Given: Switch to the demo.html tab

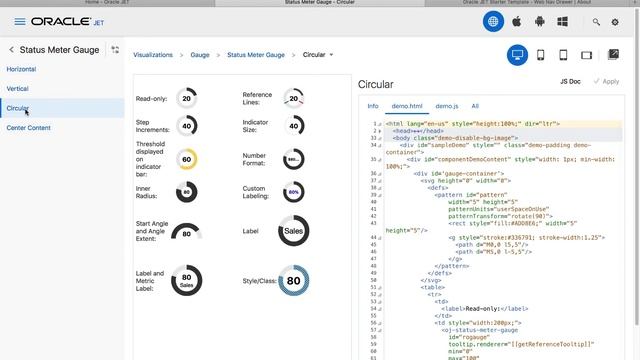Looking at the screenshot, I should (407, 106).
